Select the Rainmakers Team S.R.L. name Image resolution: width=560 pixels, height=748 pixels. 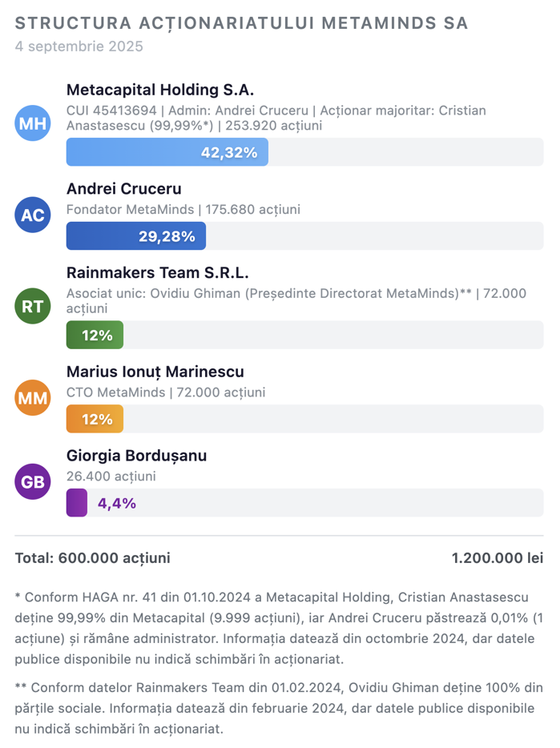(157, 272)
